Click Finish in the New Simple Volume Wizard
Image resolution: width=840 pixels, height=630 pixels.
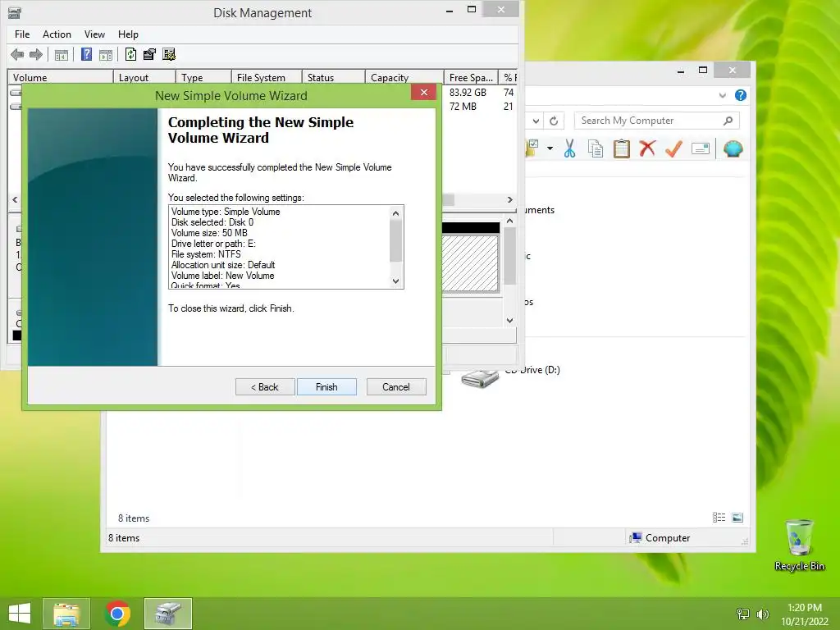point(326,387)
